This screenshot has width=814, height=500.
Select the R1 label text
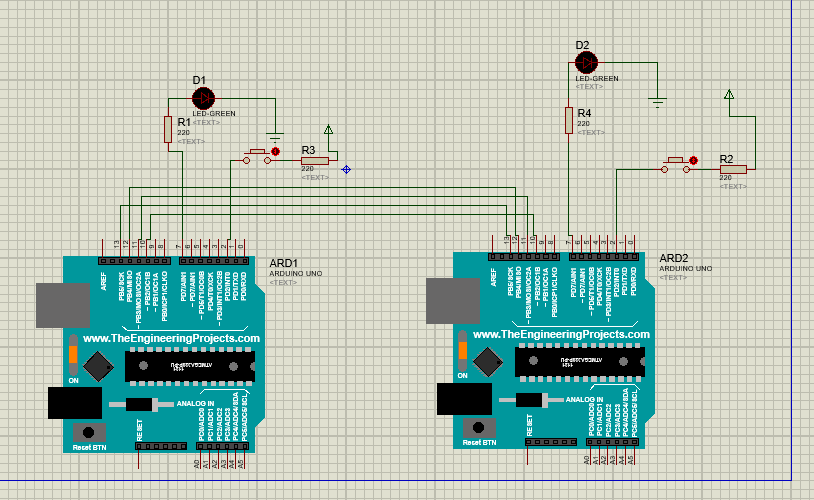[184, 123]
